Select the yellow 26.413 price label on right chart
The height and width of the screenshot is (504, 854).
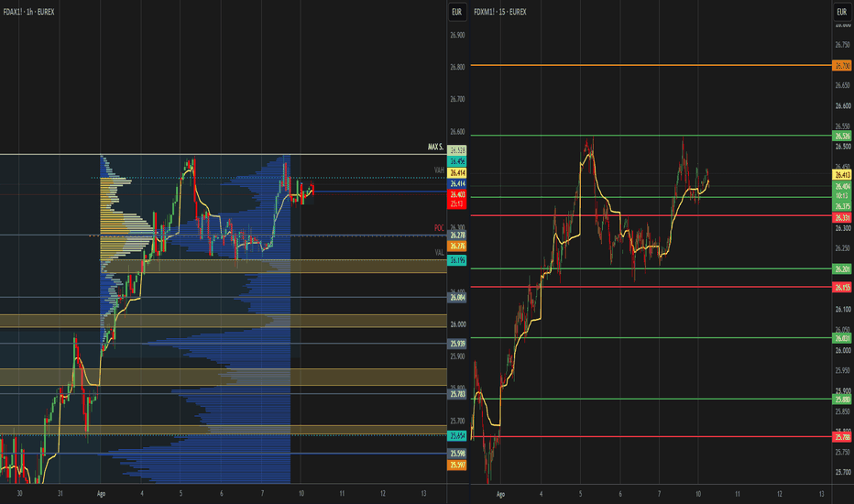pos(842,175)
